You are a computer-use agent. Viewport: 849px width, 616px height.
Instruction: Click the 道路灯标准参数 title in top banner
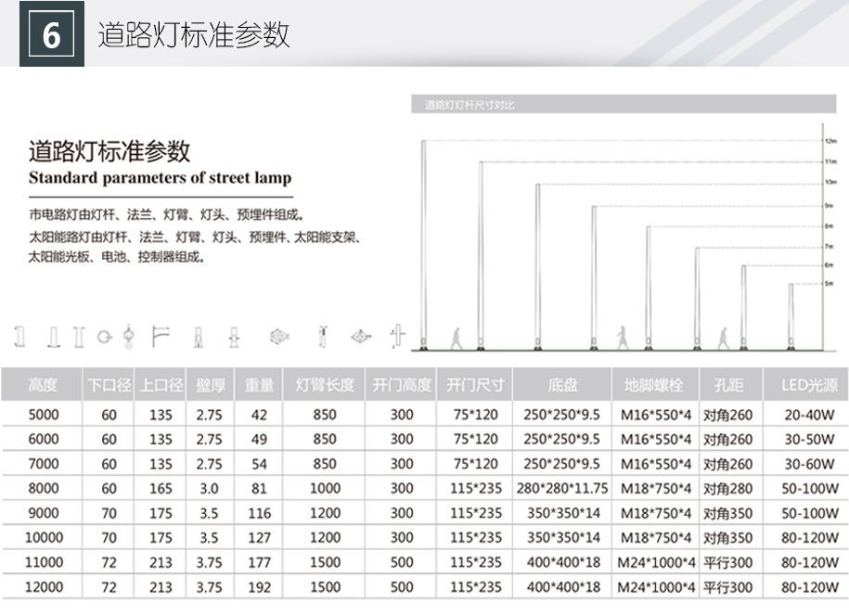click(194, 34)
